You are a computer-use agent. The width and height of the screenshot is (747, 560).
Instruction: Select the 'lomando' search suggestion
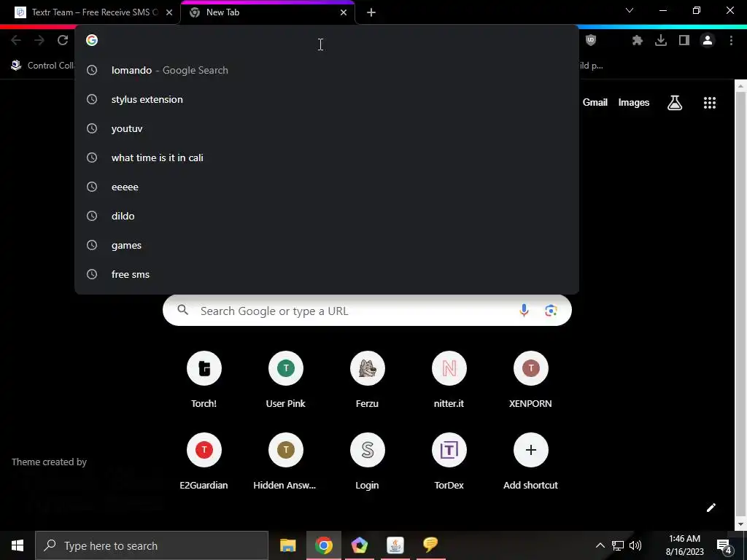tap(327, 70)
